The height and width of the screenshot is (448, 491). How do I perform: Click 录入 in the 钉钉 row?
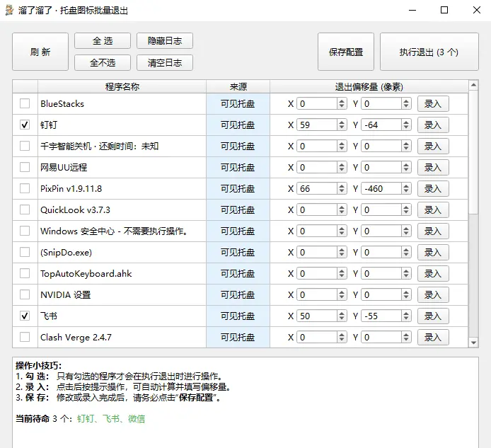point(433,125)
